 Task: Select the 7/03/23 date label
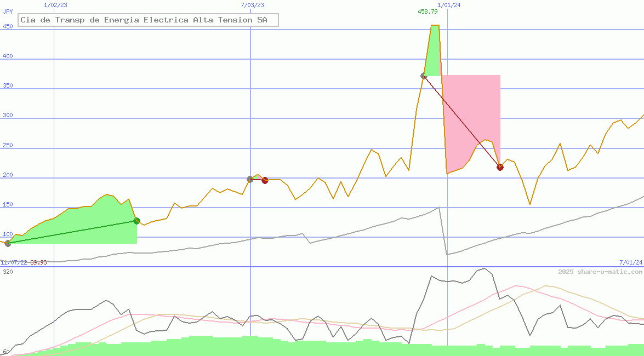(x=252, y=5)
